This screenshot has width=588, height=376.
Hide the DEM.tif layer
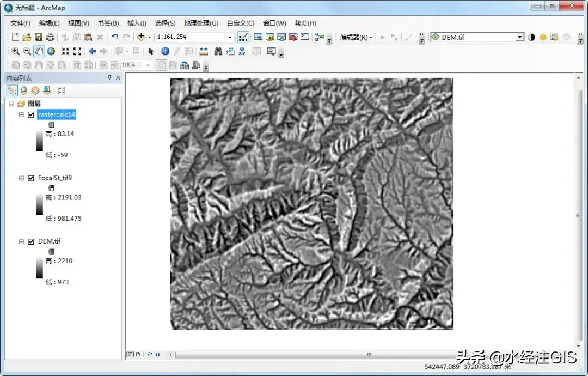pyautogui.click(x=31, y=241)
